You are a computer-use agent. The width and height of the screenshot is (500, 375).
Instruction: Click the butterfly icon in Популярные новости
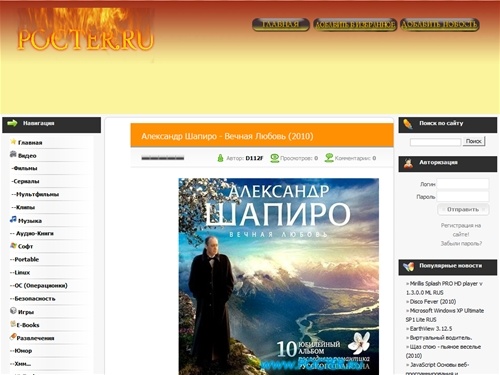408,267
